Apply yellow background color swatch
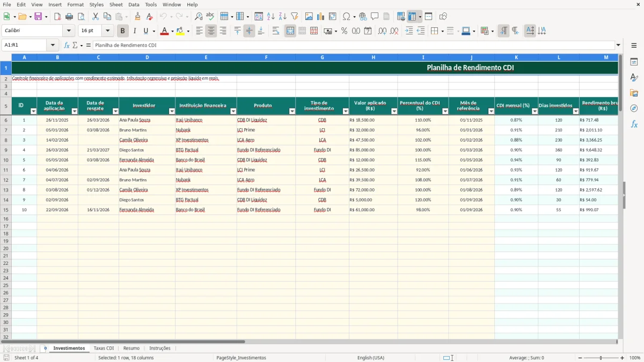The image size is (644, 362). (180, 31)
